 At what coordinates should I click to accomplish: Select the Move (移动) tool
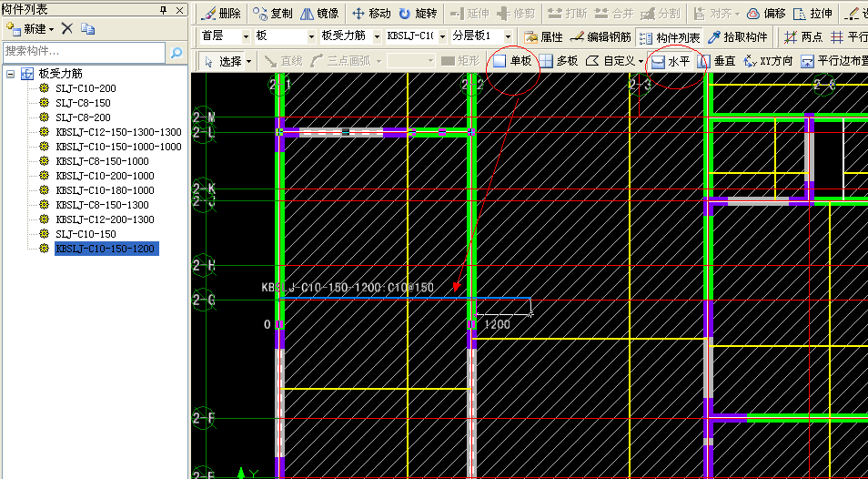point(371,14)
